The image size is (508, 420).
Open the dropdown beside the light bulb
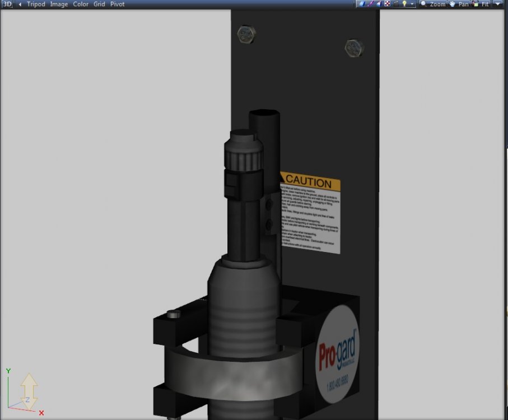click(x=412, y=4)
